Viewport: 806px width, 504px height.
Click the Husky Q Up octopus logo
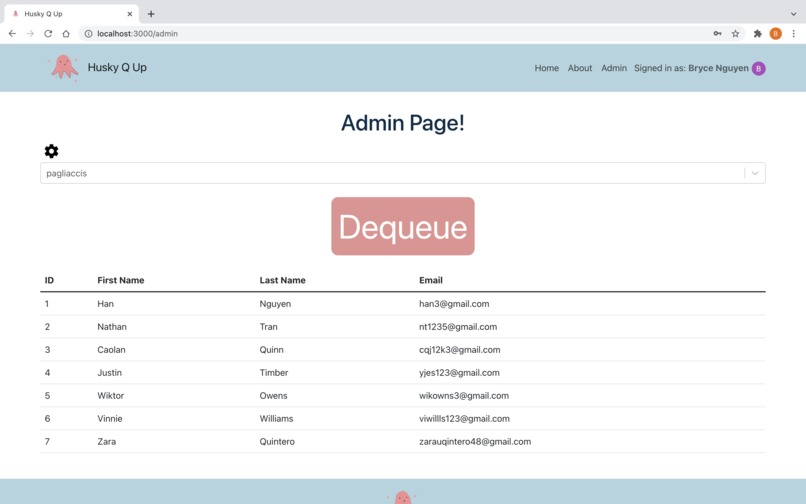64,68
